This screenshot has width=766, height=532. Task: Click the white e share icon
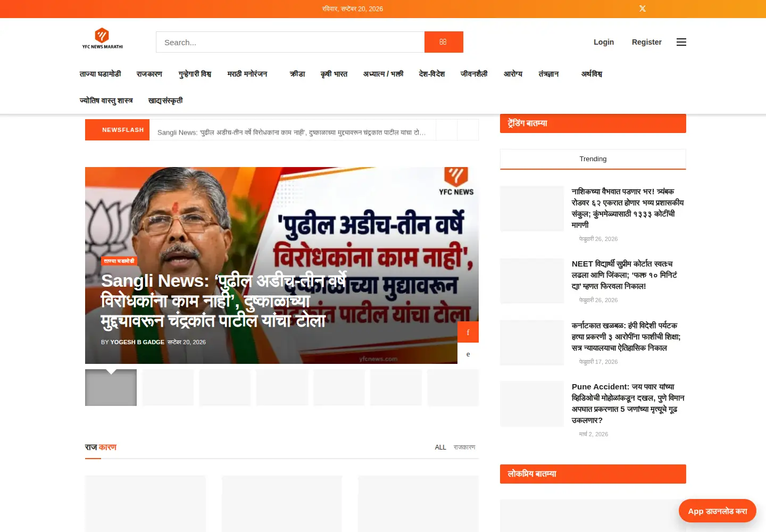[x=468, y=354]
